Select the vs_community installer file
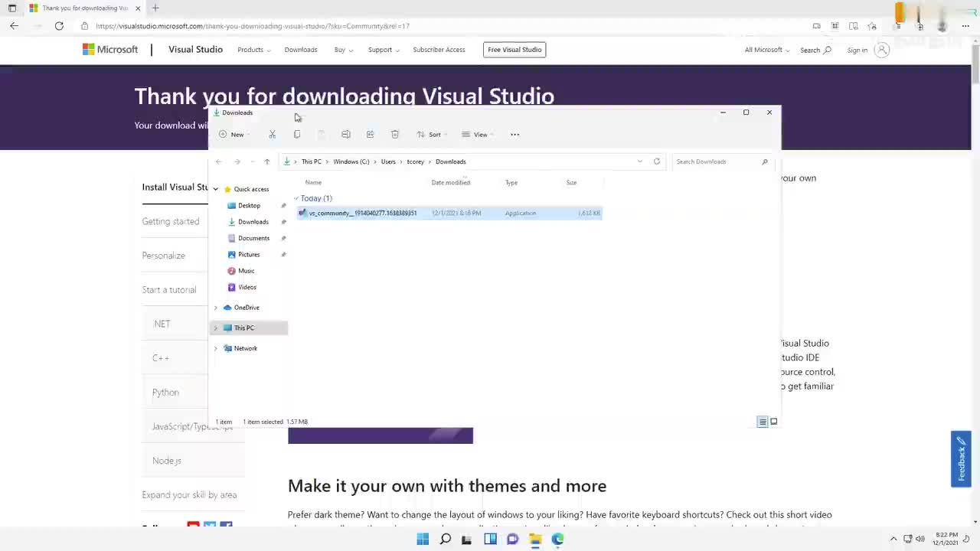Screen dimensions: 980x551 (449, 214)
